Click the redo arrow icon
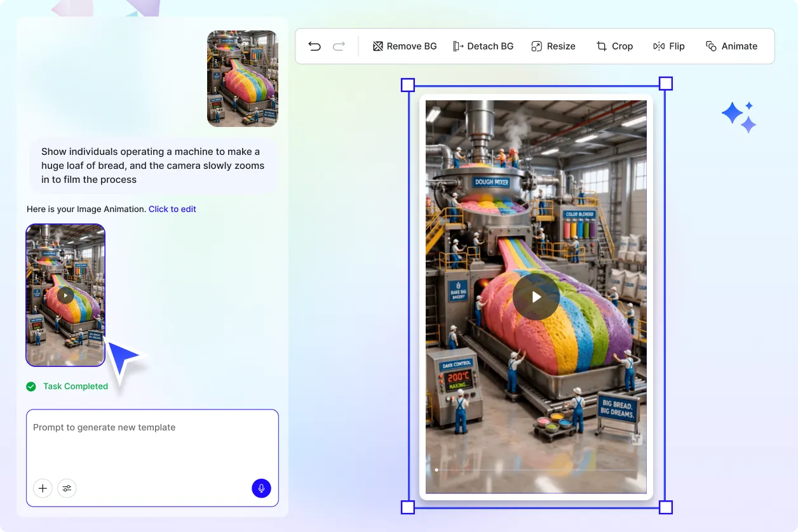Screen dimensions: 798x532 click(x=339, y=46)
